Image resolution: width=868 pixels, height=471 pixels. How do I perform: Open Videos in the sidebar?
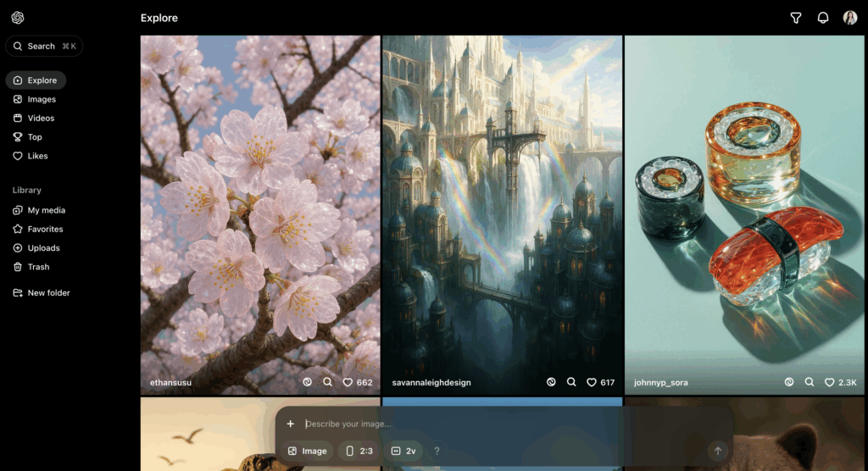click(x=34, y=118)
